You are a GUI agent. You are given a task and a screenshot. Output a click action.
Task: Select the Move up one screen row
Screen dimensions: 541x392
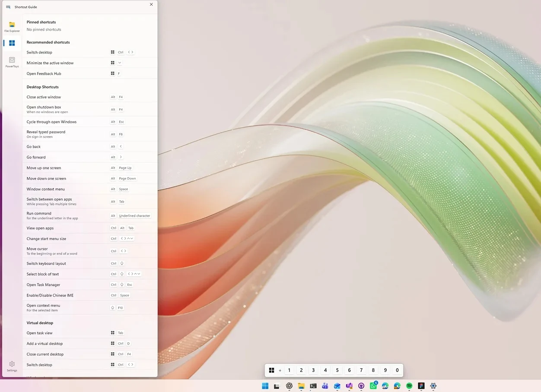coord(90,168)
